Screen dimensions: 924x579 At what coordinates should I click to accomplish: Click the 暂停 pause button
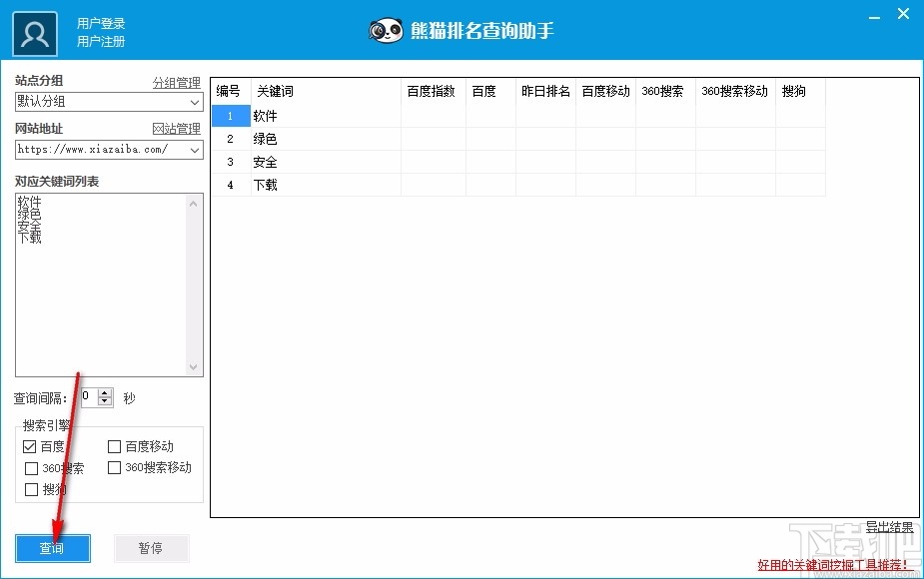click(151, 547)
